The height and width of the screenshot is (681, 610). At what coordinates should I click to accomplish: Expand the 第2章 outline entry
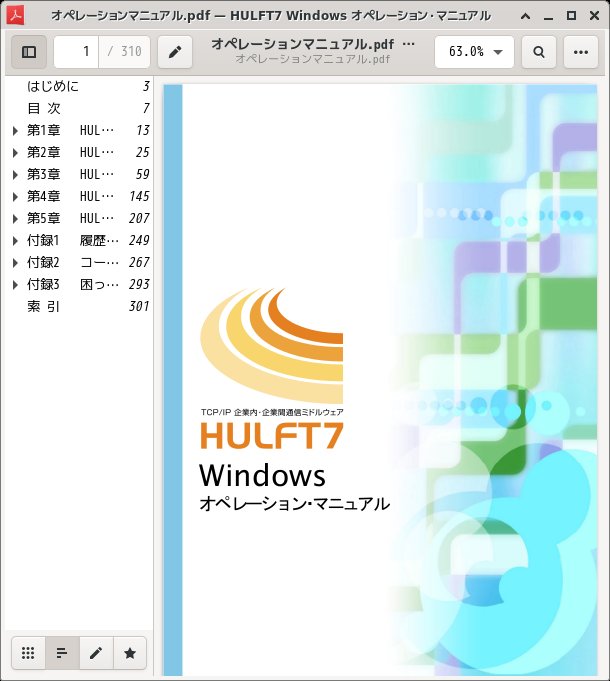(15, 152)
